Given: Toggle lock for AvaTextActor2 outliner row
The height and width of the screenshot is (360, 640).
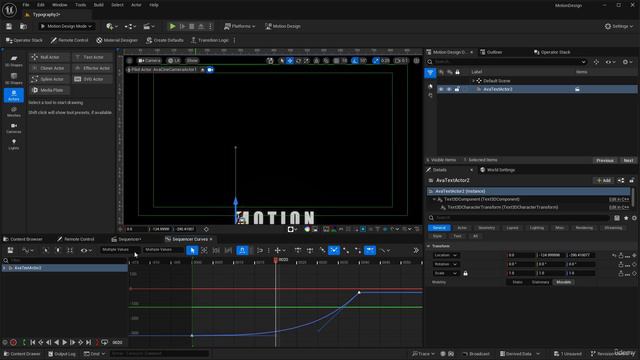Looking at the screenshot, I should [x=457, y=89].
